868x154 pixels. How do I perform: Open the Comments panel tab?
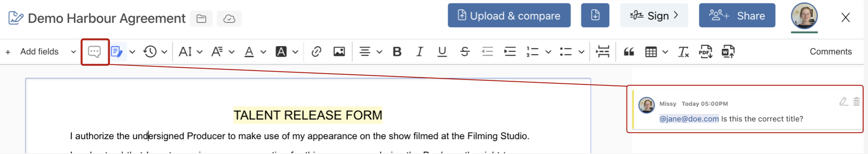tap(830, 52)
